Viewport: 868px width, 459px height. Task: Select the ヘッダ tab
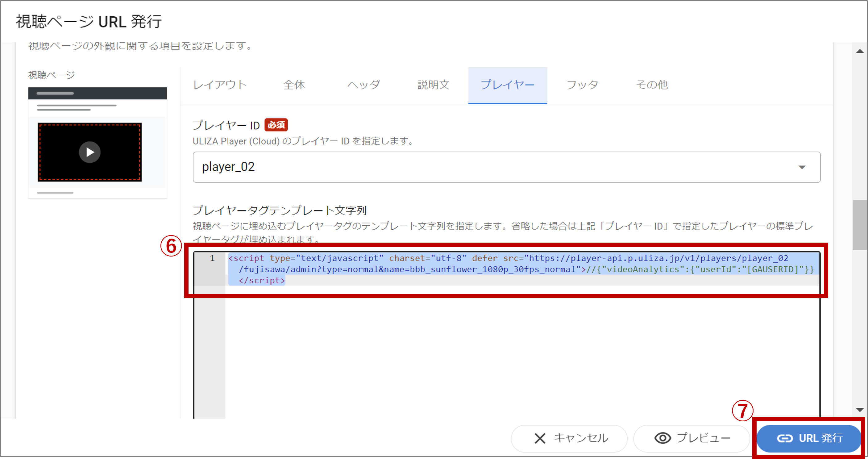(x=364, y=85)
